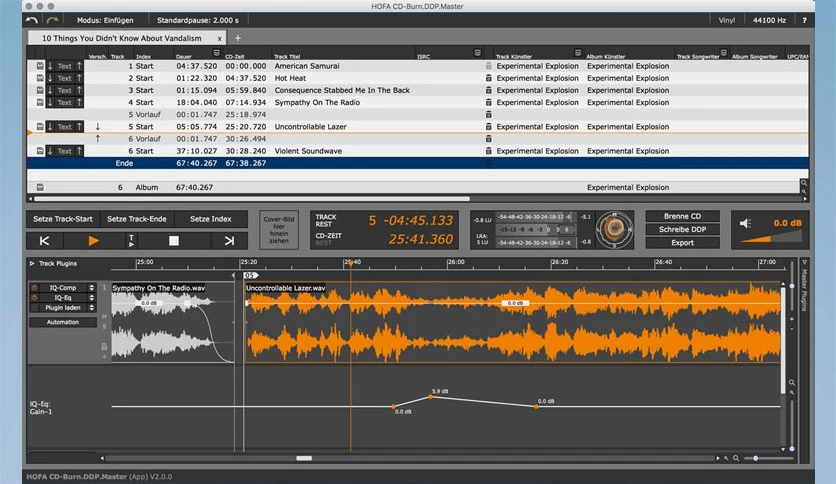
Task: Click vertical zoom-in magnifier beside waveform
Action: (792, 383)
